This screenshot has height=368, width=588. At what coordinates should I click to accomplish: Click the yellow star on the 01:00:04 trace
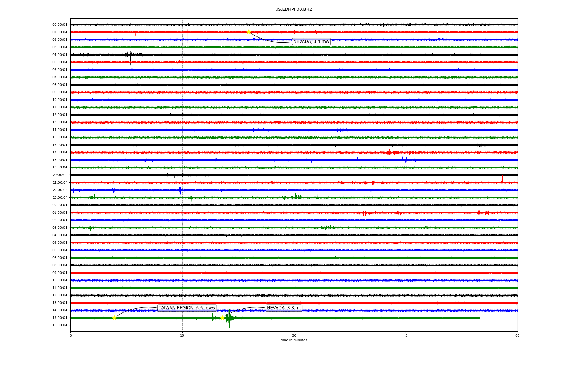(x=249, y=32)
